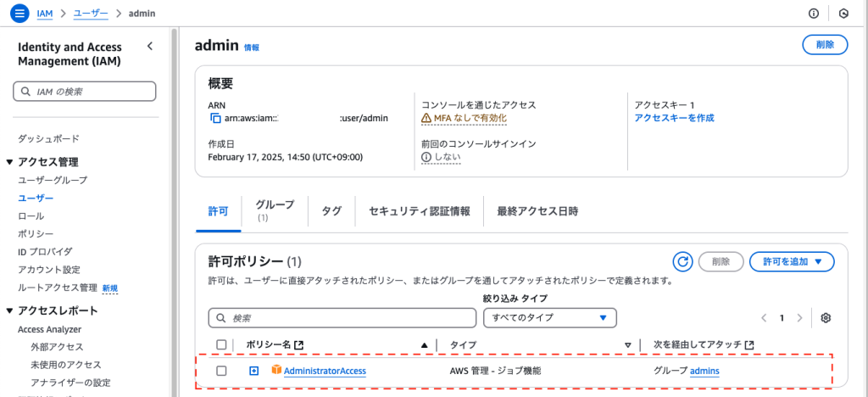Open ルートアクセス管理 in sidebar
The image size is (868, 397).
pos(58,288)
